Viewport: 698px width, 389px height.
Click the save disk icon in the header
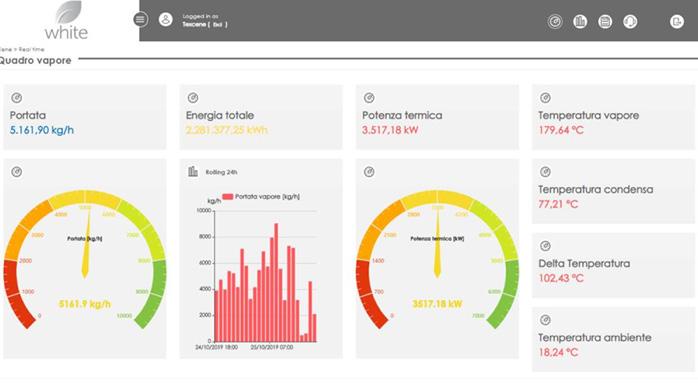[x=605, y=21]
